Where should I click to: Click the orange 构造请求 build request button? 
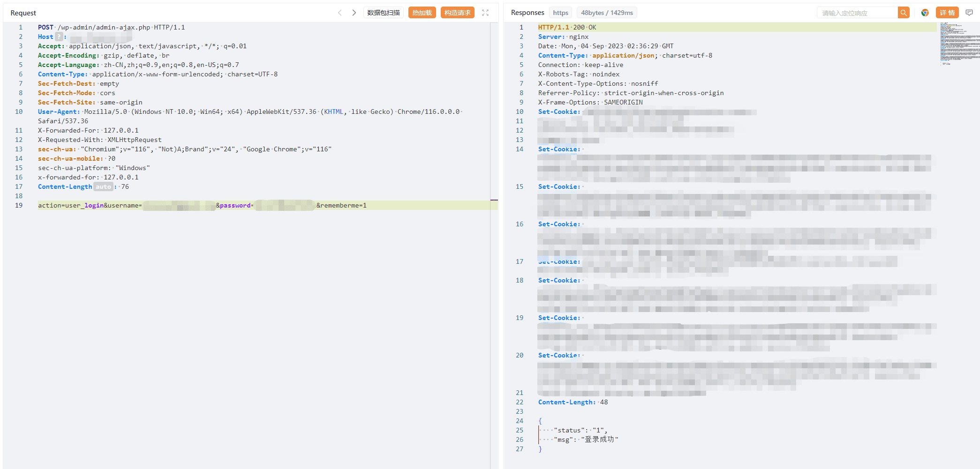457,13
